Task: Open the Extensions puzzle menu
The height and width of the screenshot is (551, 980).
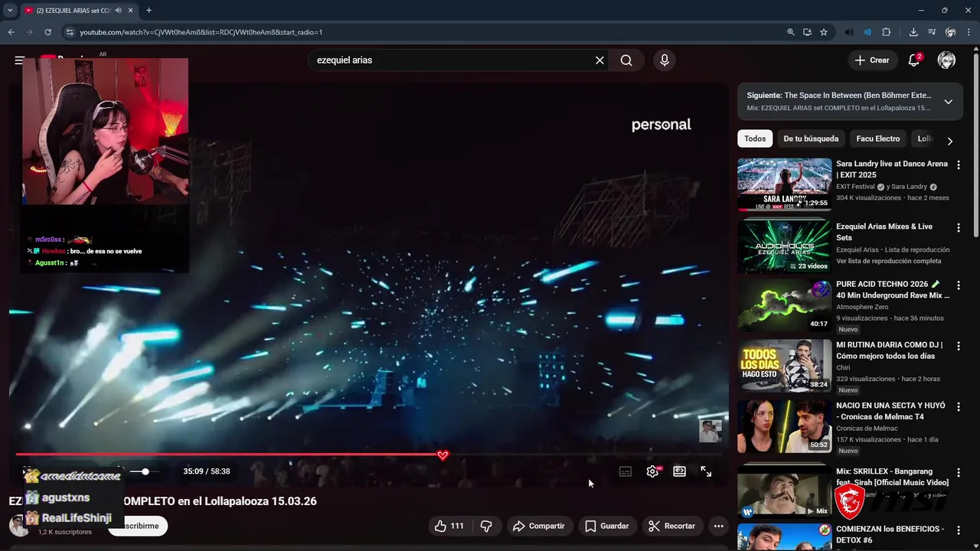Action: 887,32
